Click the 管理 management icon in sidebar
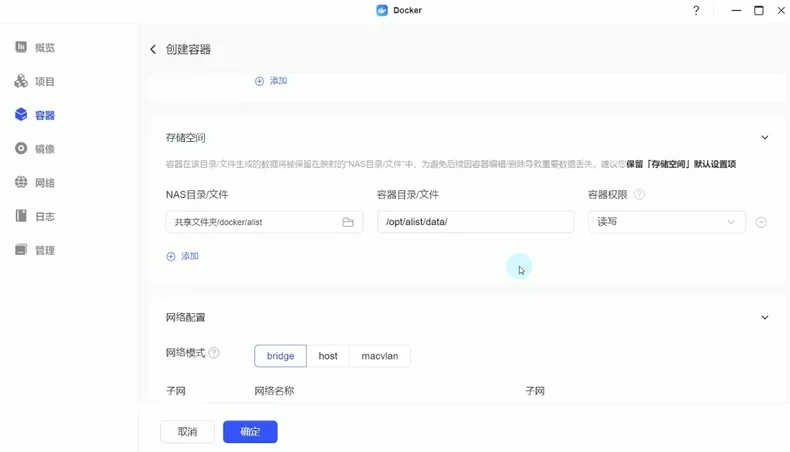 coord(21,250)
